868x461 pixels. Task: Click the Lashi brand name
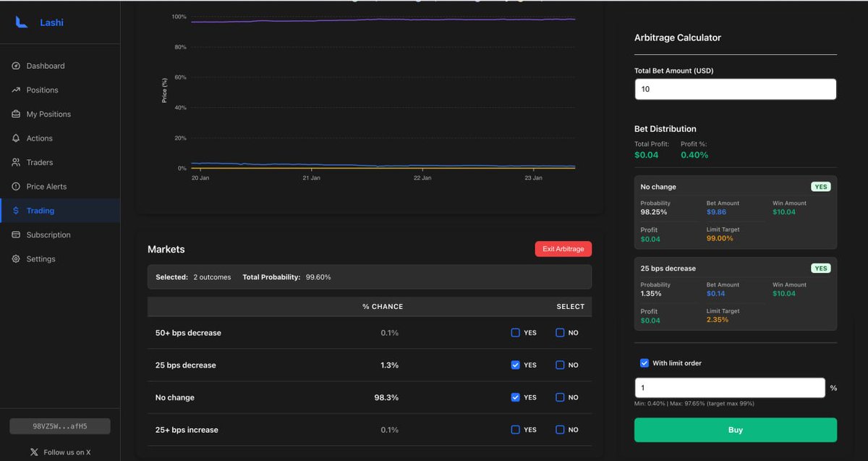point(51,22)
